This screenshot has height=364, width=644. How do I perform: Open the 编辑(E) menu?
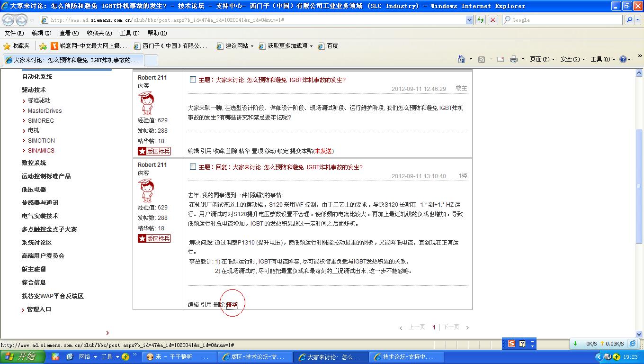pos(41,33)
